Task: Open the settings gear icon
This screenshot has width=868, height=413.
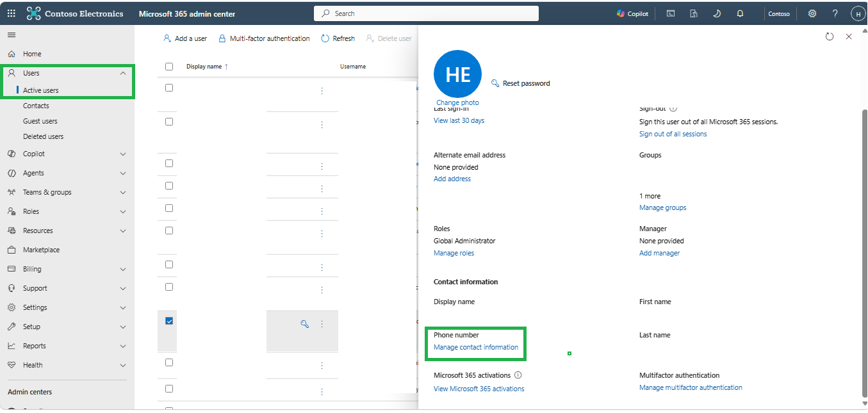Action: tap(812, 13)
